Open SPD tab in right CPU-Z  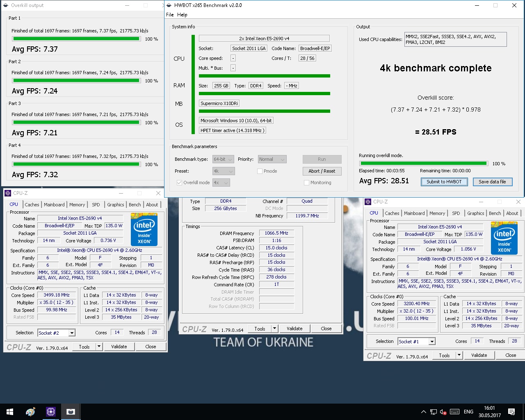click(456, 213)
